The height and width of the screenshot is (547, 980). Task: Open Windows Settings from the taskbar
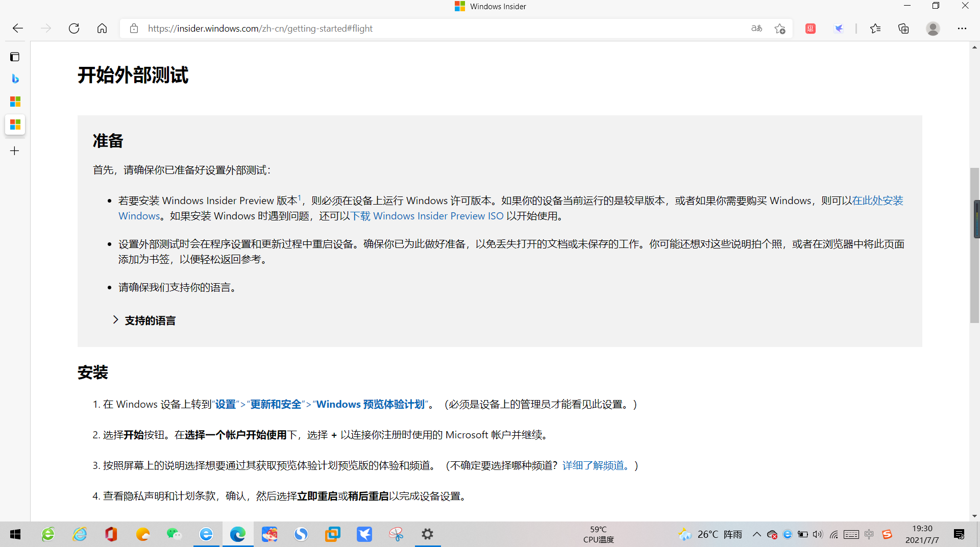point(428,534)
